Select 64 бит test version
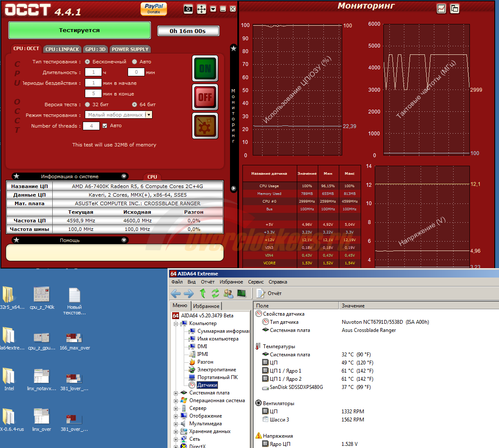The width and height of the screenshot is (499, 448). click(x=134, y=105)
